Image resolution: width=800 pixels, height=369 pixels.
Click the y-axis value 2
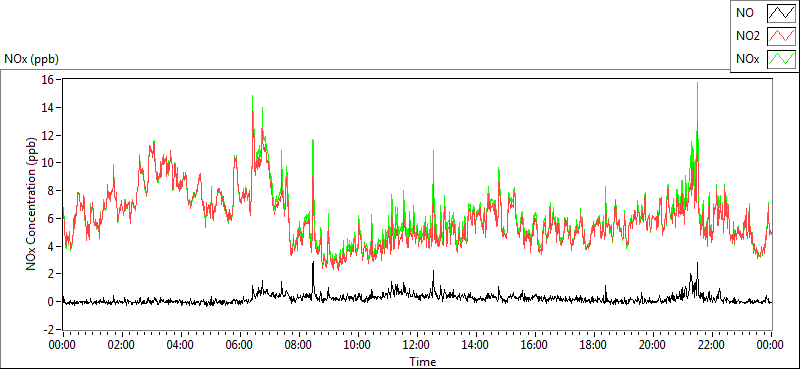(x=52, y=274)
